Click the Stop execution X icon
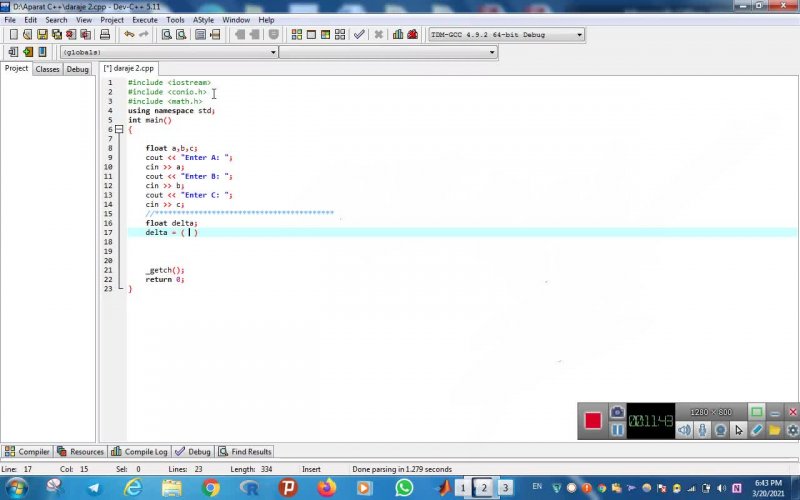The width and height of the screenshot is (800, 500). click(x=379, y=35)
